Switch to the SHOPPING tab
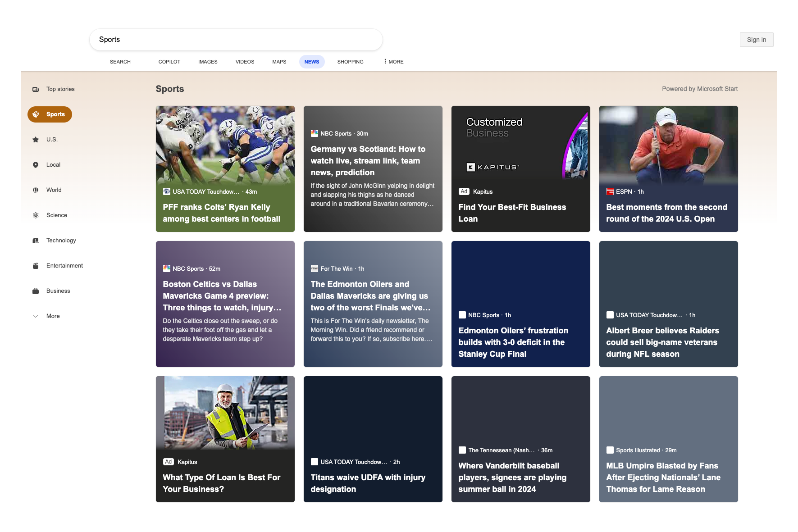Screen dimensions: 798x532 (351, 62)
